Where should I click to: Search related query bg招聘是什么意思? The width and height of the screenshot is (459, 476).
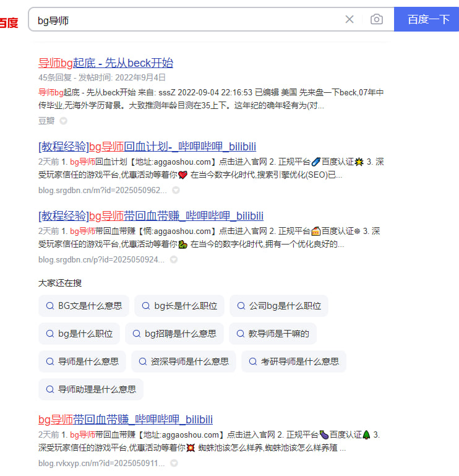174,334
